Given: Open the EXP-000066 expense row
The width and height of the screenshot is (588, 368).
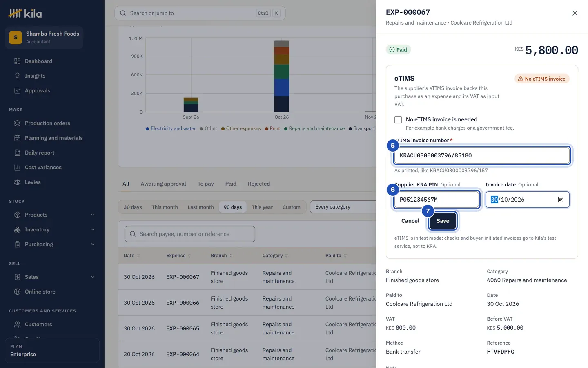Looking at the screenshot, I should (x=247, y=303).
